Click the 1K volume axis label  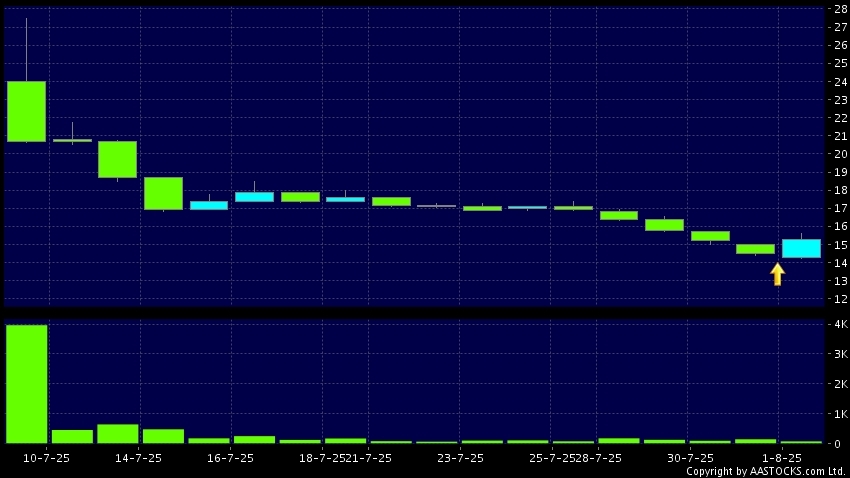[x=841, y=414]
